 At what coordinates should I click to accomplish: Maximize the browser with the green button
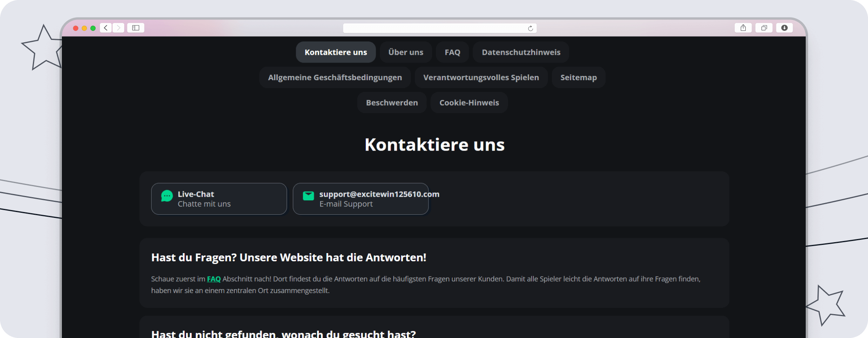coord(93,28)
